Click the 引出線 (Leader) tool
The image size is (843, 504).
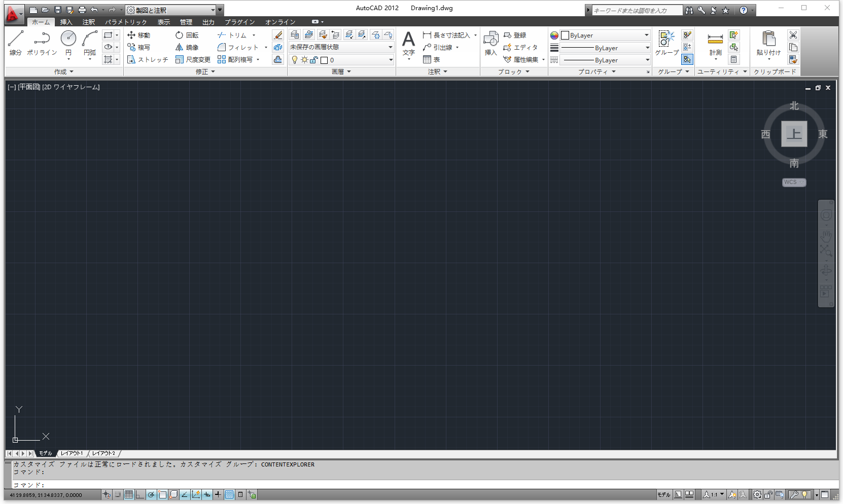[437, 47]
